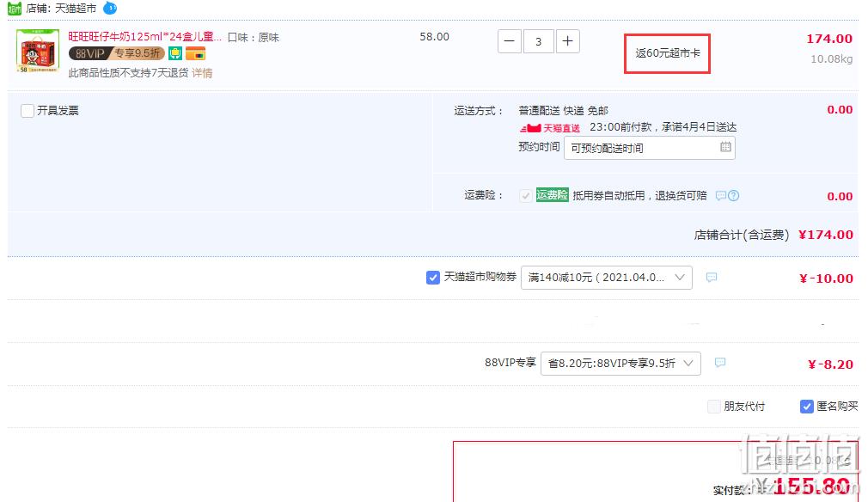Screen dimensions: 868x502
Task: Click the 抵用券自动抵用，退换货可赔 text
Action: 640,195
